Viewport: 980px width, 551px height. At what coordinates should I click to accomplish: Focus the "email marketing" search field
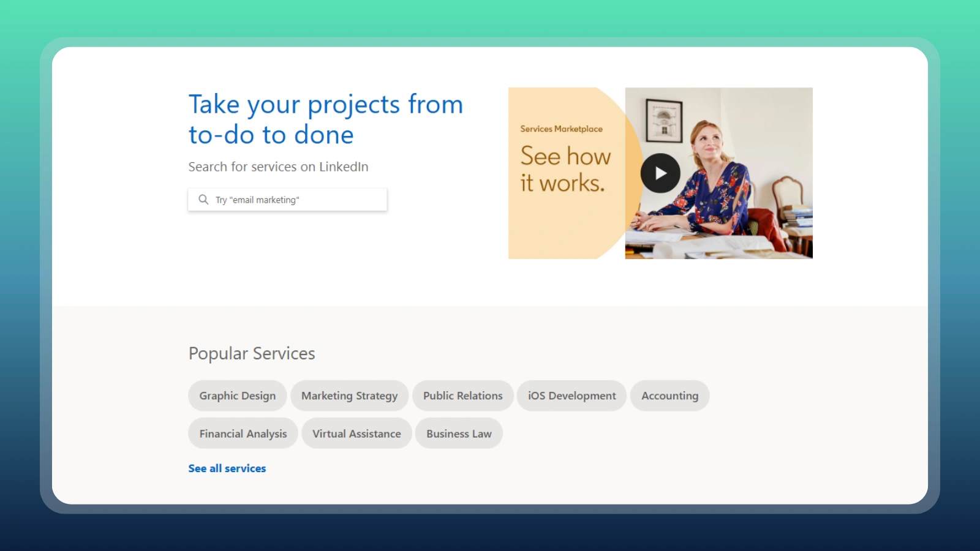(x=287, y=200)
